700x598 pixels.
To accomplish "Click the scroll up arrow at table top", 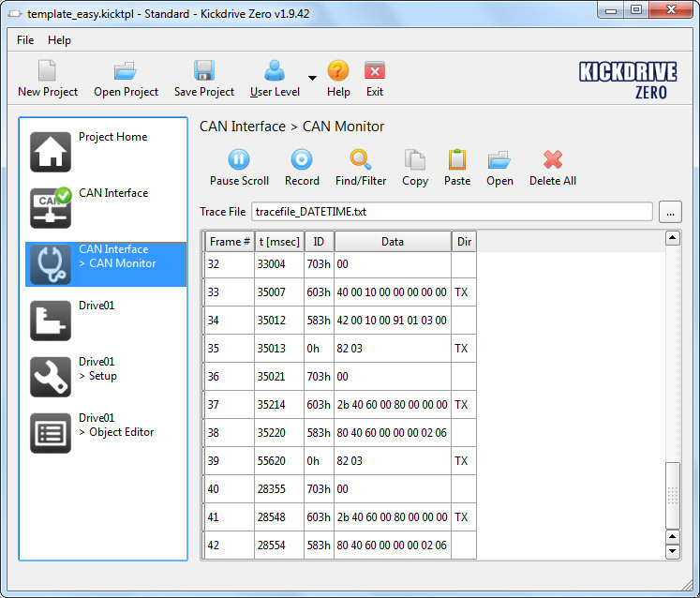I will click(672, 238).
